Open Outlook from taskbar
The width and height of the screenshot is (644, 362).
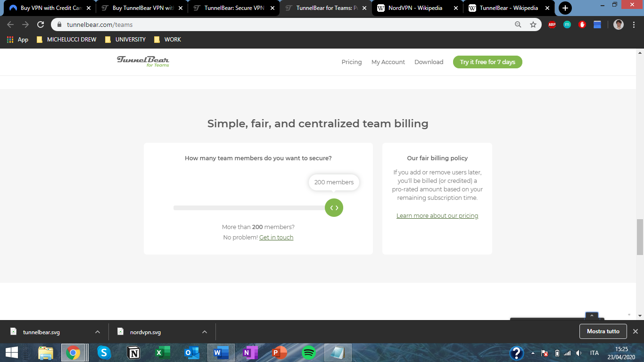tap(192, 353)
